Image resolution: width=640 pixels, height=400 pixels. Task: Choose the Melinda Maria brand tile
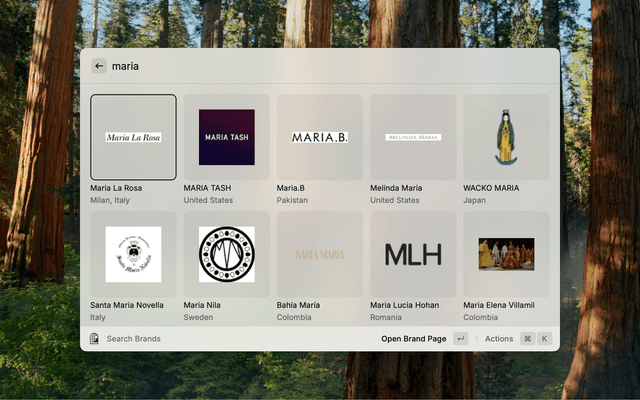click(413, 137)
